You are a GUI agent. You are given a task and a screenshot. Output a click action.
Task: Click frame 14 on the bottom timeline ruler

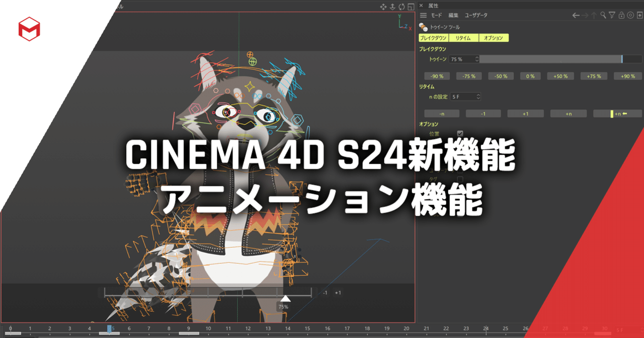[287, 328]
